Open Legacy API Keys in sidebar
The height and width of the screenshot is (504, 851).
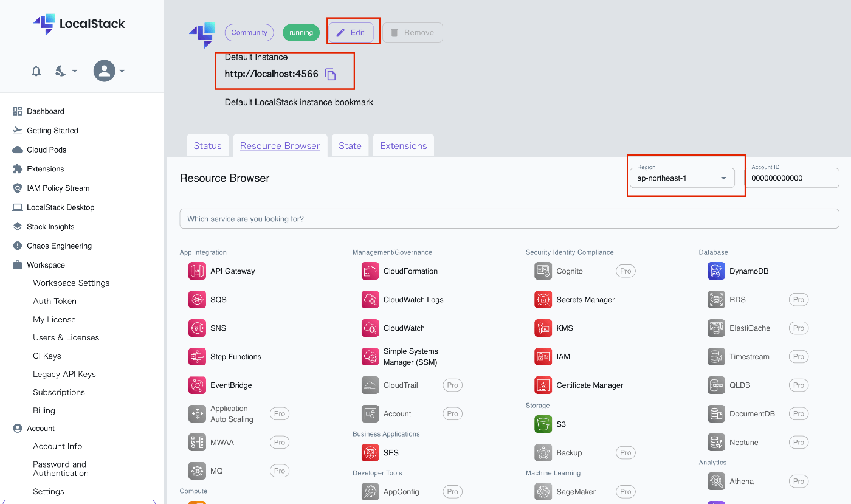(x=64, y=375)
